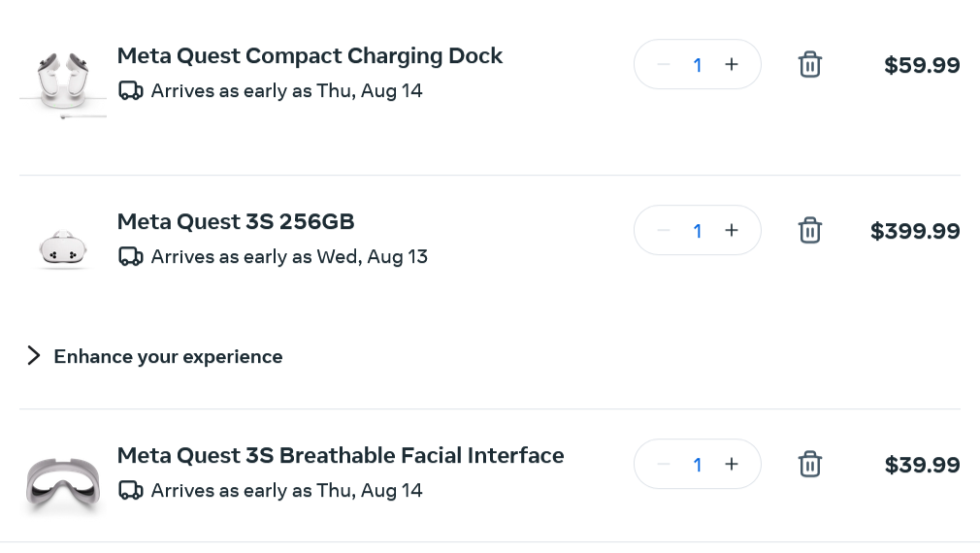Image resolution: width=980 pixels, height=553 pixels.
Task: Trash the Breathable Facial Interface item
Action: 809,465
